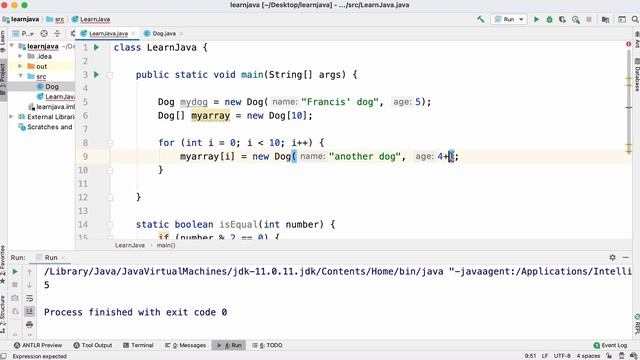Viewport: 640px width, 360px height.
Task: Open Favorites side tool window
Action: (3, 263)
